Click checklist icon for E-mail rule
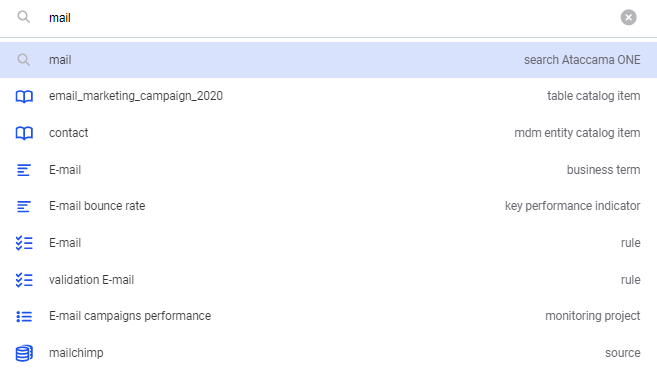This screenshot has width=657, height=374. point(24,243)
